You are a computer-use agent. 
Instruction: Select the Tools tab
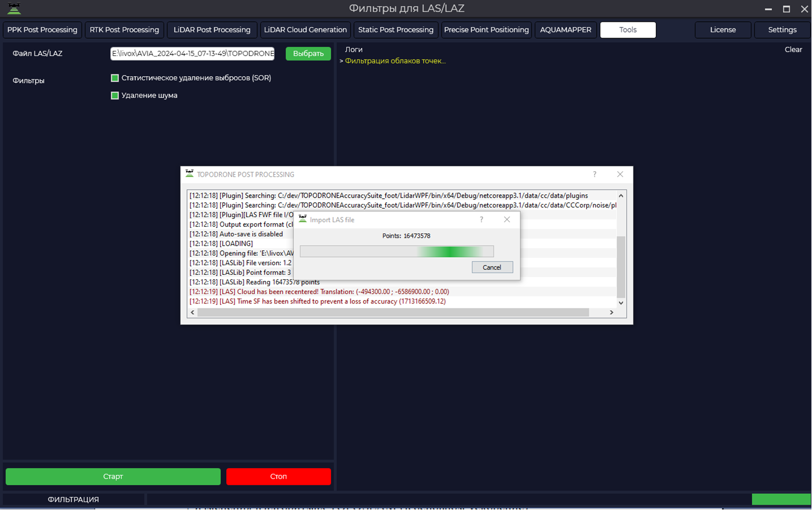tap(628, 30)
